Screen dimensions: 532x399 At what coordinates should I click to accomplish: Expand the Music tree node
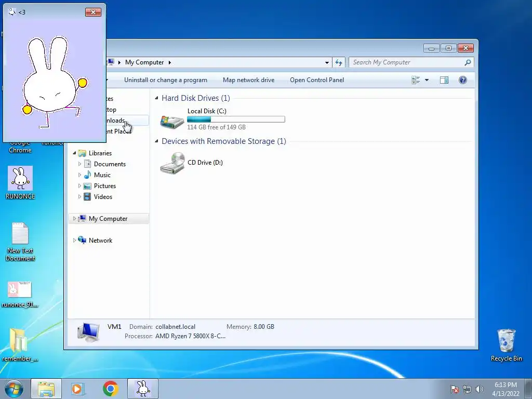[79, 175]
